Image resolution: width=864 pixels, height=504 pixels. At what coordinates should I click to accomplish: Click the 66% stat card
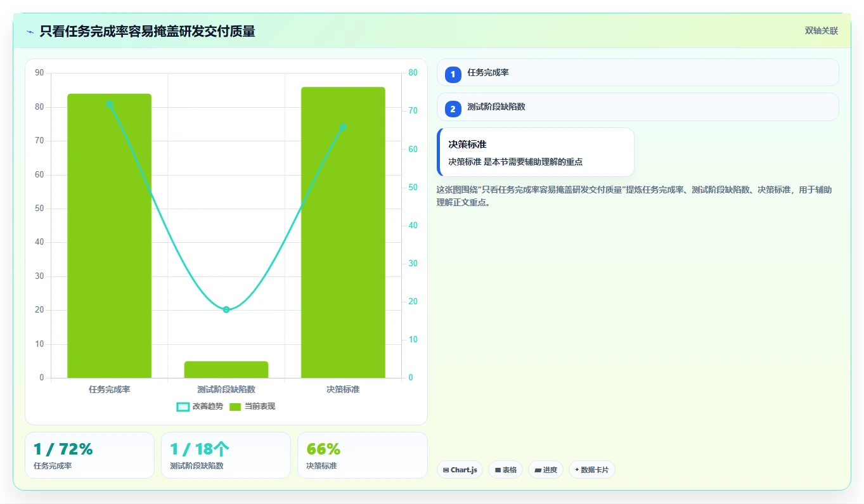(x=362, y=455)
